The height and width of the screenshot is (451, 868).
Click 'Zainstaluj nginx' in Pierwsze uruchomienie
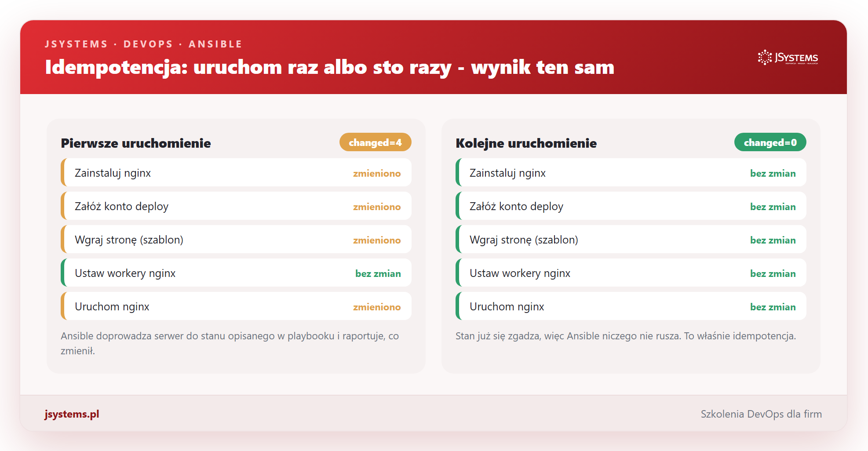113,173
